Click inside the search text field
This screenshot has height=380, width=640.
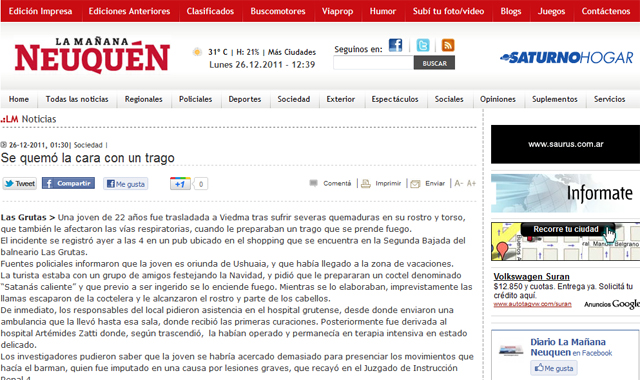tap(373, 63)
